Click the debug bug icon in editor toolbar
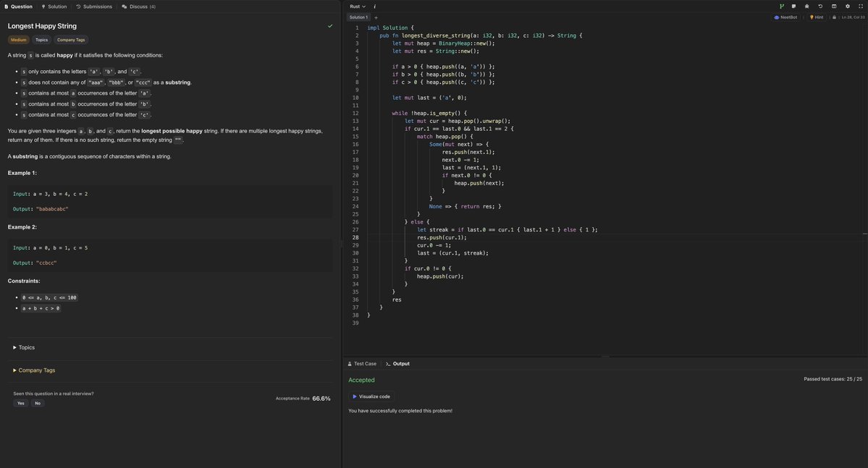868x468 pixels. point(806,6)
